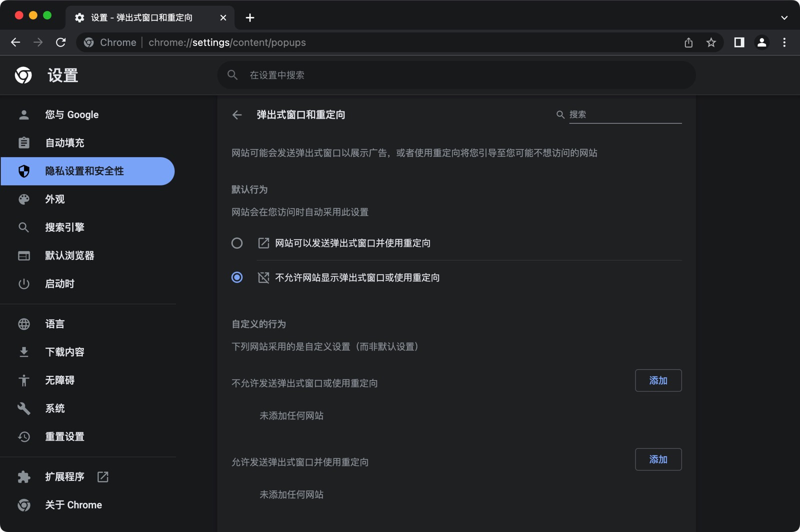This screenshot has width=800, height=532.
Task: Click external link icon after 扩展程序
Action: pos(102,477)
